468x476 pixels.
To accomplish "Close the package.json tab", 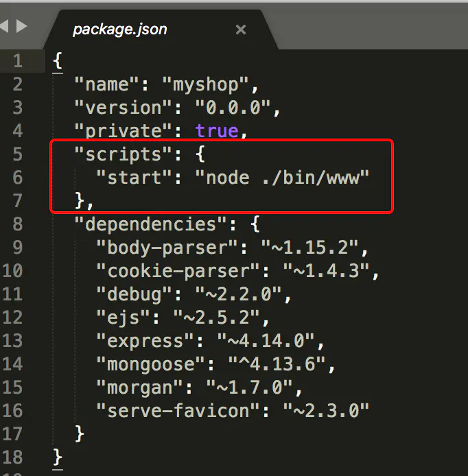I will coord(240,29).
